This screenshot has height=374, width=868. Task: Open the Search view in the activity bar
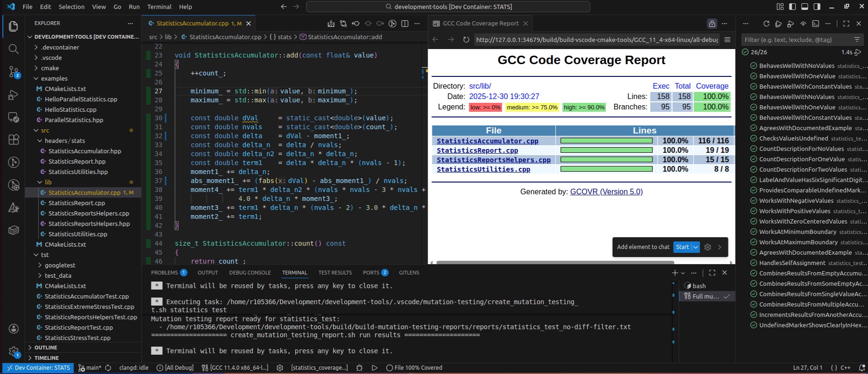point(14,49)
